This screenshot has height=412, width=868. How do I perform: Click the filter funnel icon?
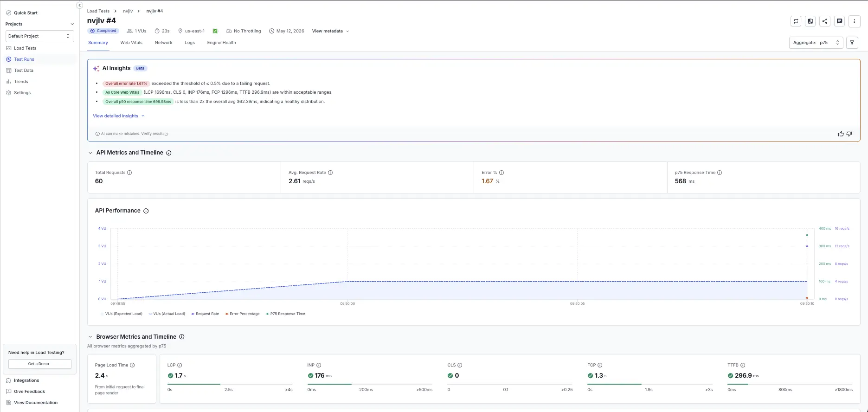(852, 43)
